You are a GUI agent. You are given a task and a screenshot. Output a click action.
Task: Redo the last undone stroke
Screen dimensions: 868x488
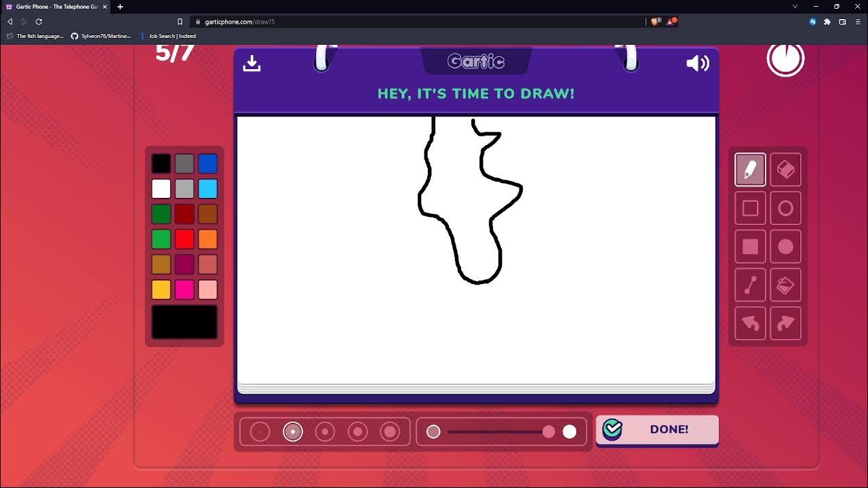785,324
